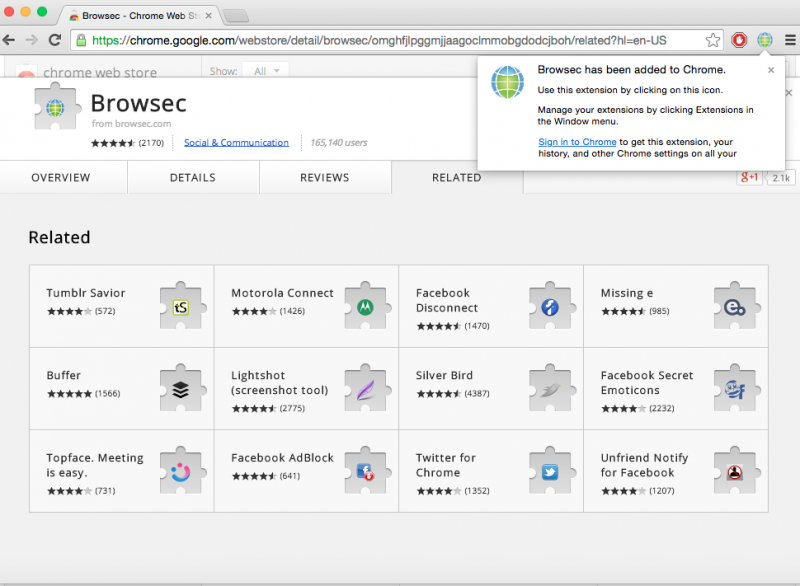Select the RELATED tab
The width and height of the screenshot is (800, 586).
pyautogui.click(x=457, y=177)
